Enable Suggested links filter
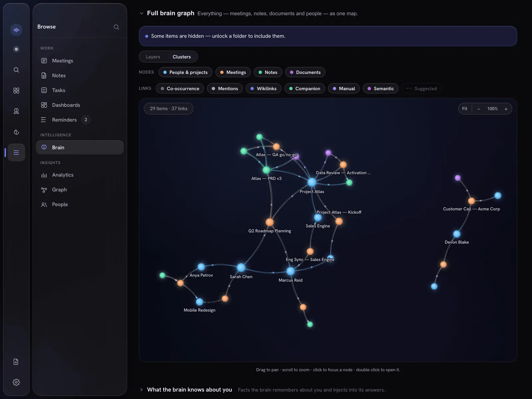Viewport: 532px width, 399px height. point(421,88)
